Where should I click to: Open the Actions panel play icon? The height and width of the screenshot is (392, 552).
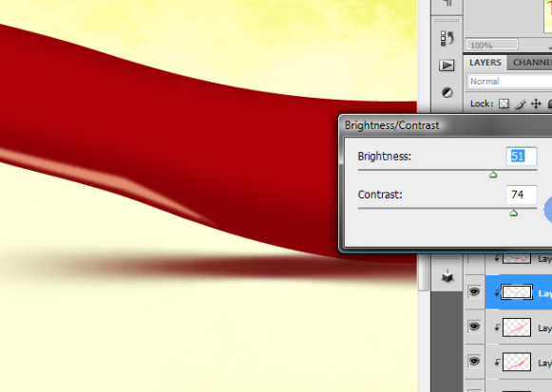pyautogui.click(x=447, y=65)
